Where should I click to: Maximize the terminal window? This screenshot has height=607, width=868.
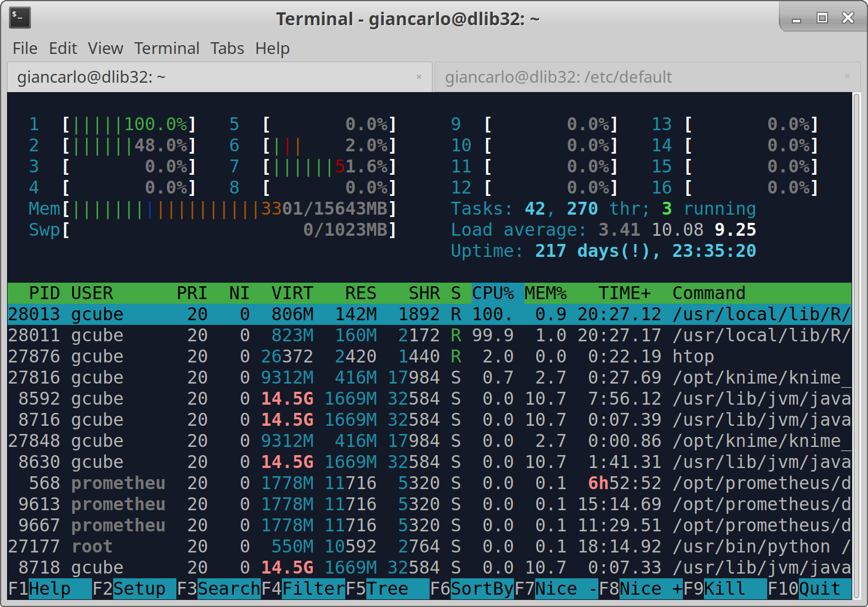[x=822, y=18]
